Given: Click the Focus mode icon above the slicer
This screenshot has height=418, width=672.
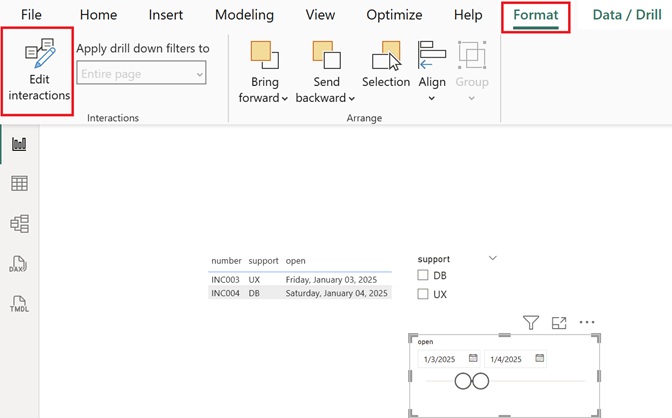Looking at the screenshot, I should pyautogui.click(x=559, y=322).
